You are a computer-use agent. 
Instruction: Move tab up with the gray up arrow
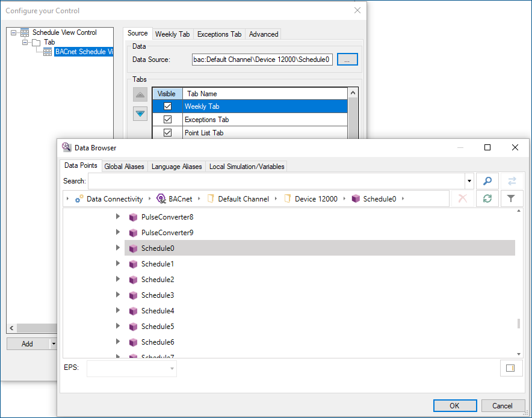140,94
